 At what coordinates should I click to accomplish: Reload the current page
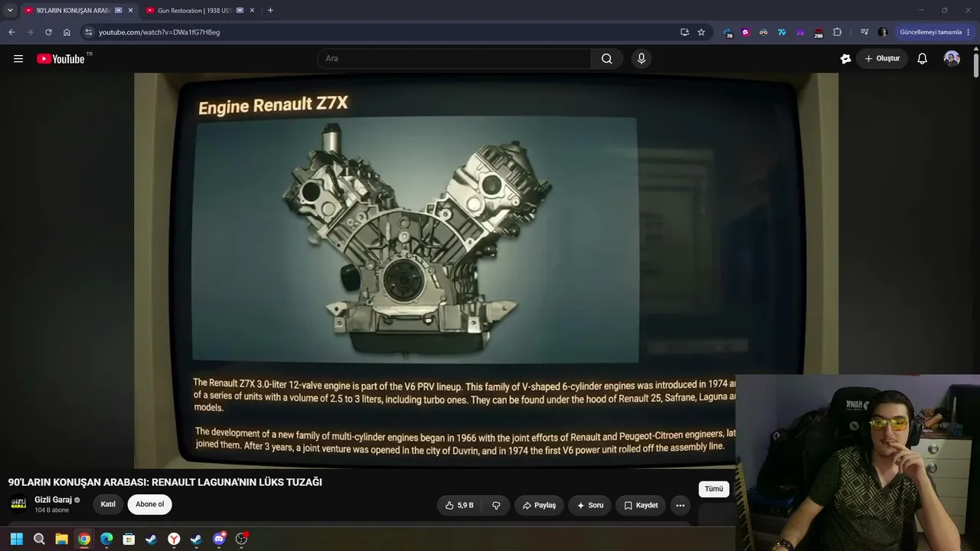[48, 32]
